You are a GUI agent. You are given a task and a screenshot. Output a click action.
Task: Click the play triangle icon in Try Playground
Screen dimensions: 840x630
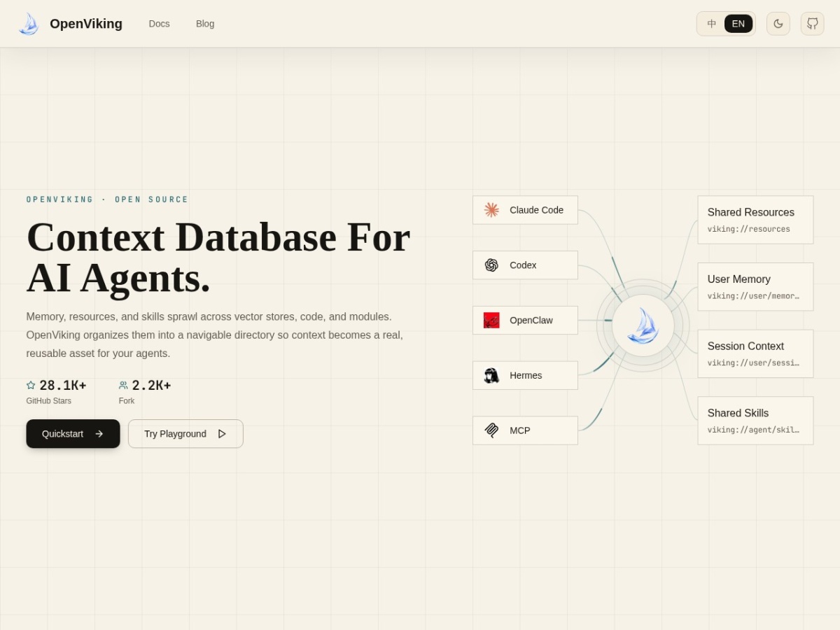[222, 434]
